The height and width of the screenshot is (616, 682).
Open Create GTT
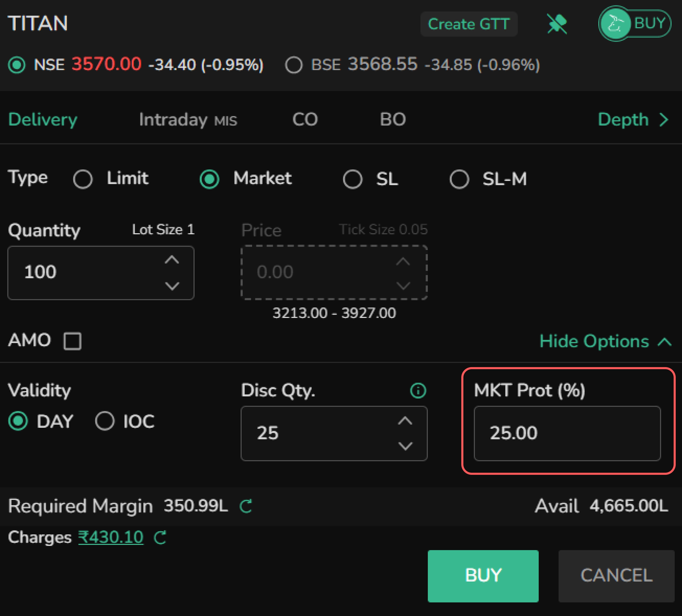pos(469,24)
